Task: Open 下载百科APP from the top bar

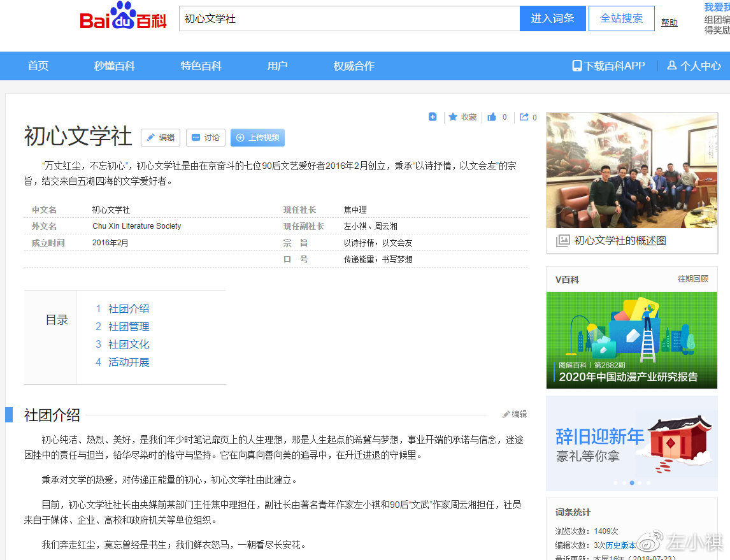Action: point(608,66)
